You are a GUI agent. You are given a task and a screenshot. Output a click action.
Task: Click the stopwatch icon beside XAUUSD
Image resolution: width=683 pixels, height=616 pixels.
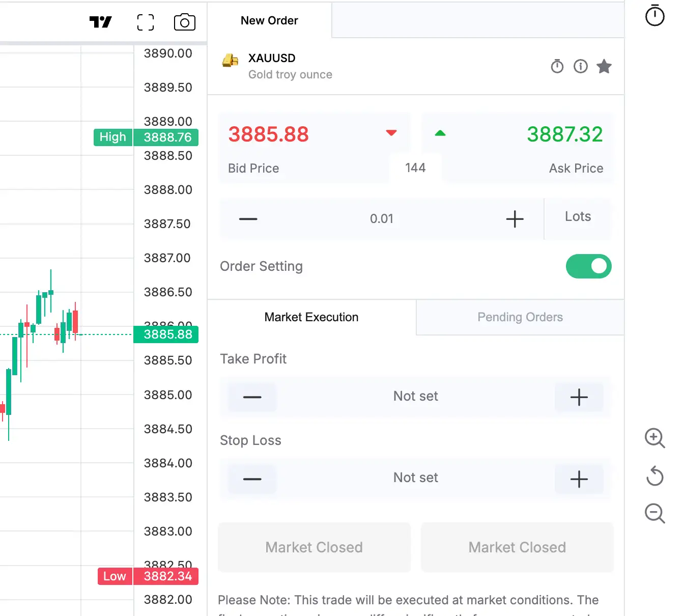pos(557,66)
